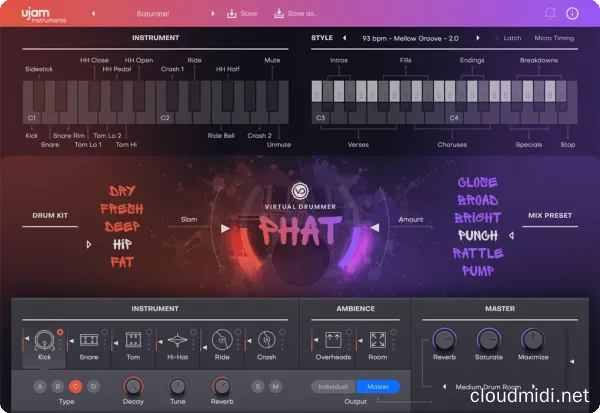Choose the PUMP mix preset
This screenshot has width=600, height=413.
pyautogui.click(x=478, y=271)
